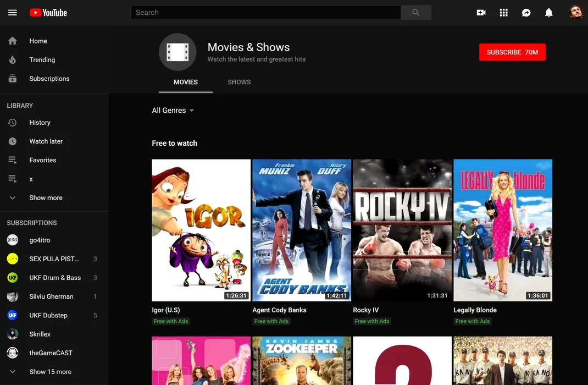Click theGameCAST channel avatar
The height and width of the screenshot is (385, 588).
click(x=13, y=353)
